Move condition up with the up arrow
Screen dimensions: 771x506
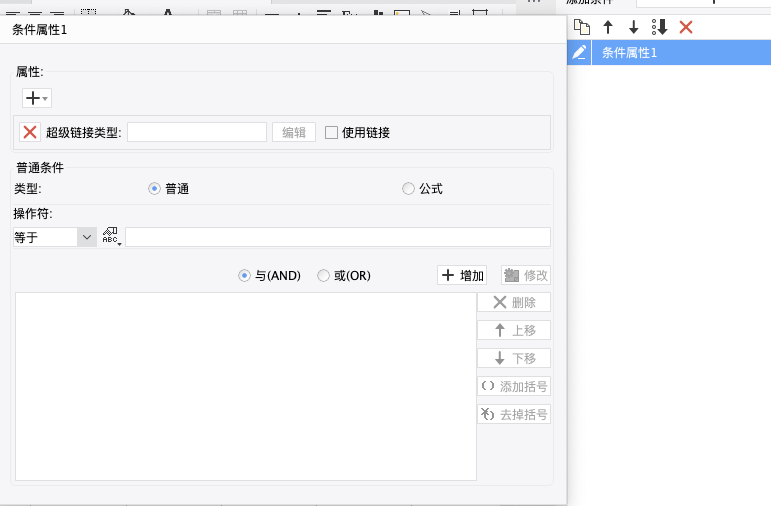coord(608,27)
